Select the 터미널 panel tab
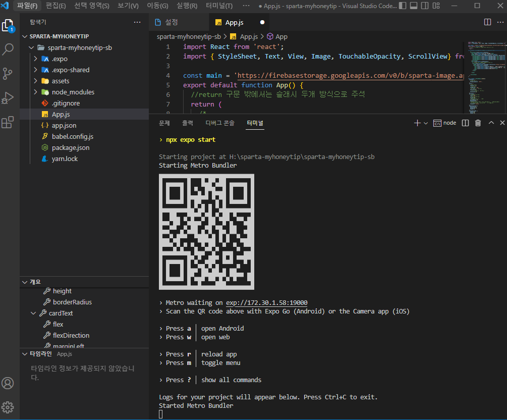Screen dimensions: 507x420 (255, 123)
